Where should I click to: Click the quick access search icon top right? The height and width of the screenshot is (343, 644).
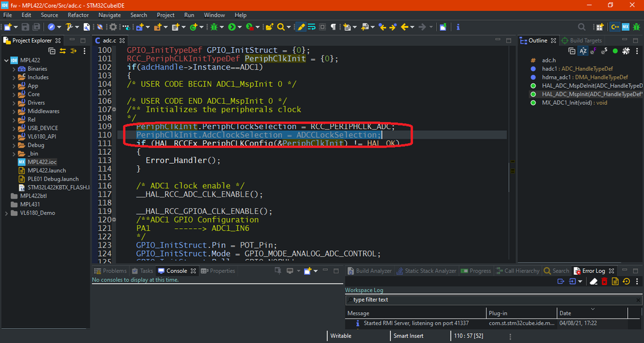[x=581, y=27]
